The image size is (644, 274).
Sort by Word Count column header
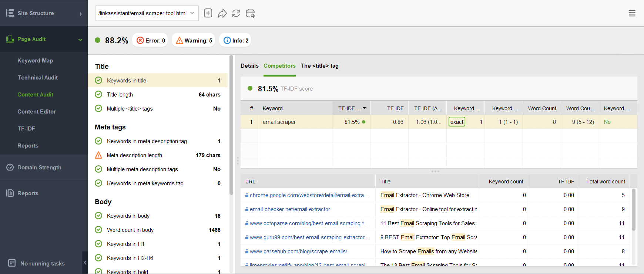coord(542,108)
